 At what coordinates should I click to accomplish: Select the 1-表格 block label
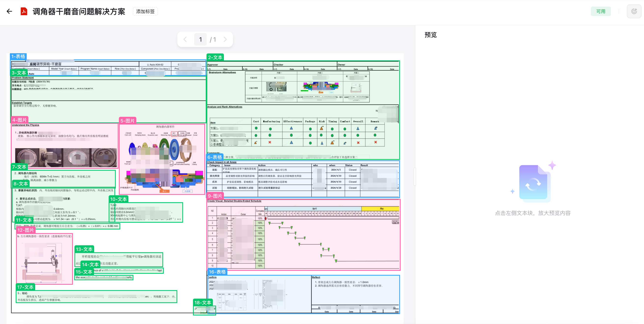point(18,56)
